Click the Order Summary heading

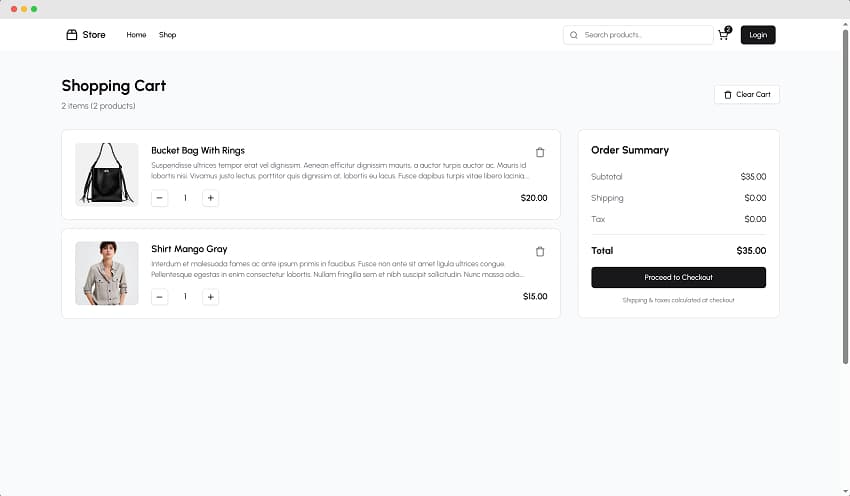point(630,150)
